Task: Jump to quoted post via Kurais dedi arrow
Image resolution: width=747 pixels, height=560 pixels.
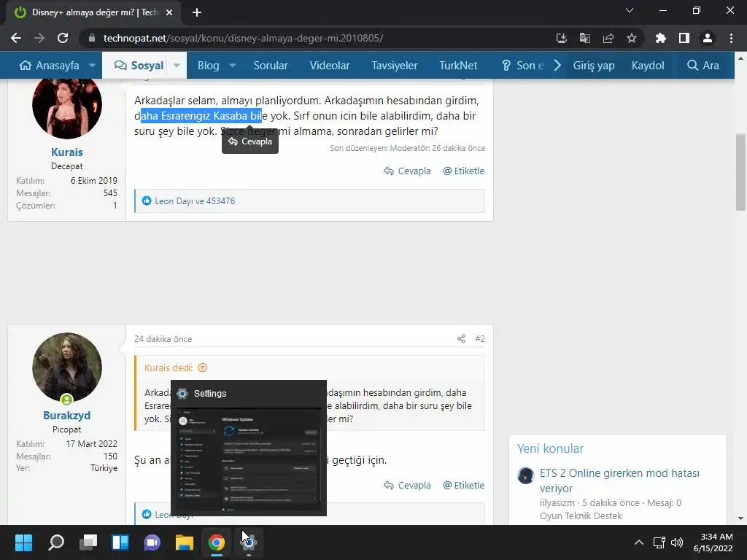Action: 203,367
